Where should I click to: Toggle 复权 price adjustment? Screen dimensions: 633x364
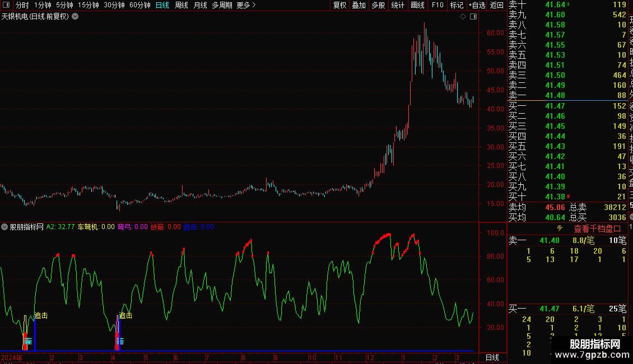pos(339,5)
